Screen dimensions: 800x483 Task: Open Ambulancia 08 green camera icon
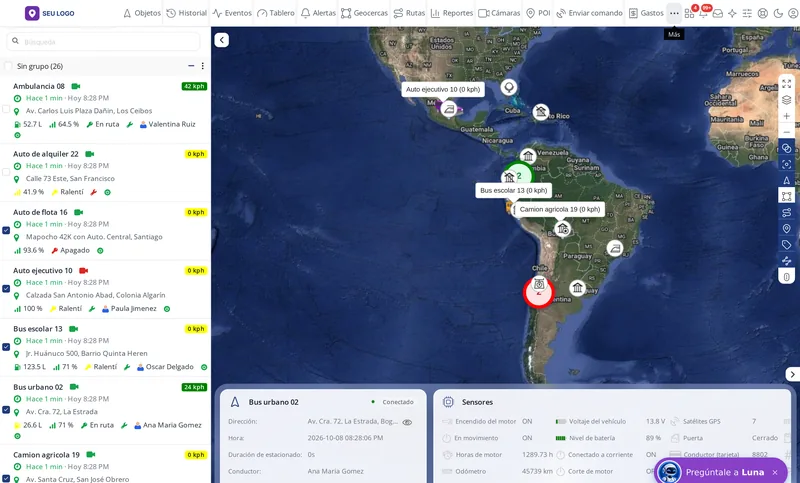pos(76,86)
